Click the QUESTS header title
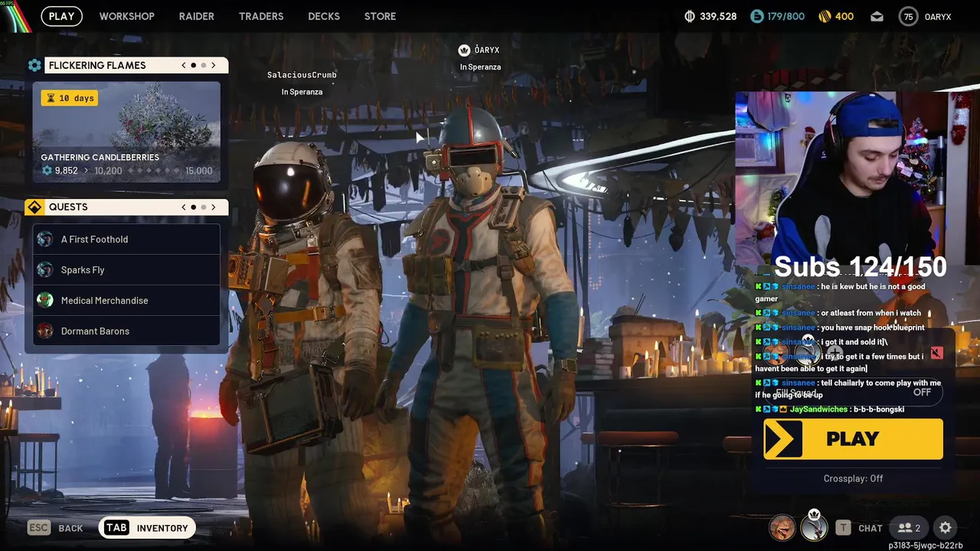 click(x=68, y=207)
